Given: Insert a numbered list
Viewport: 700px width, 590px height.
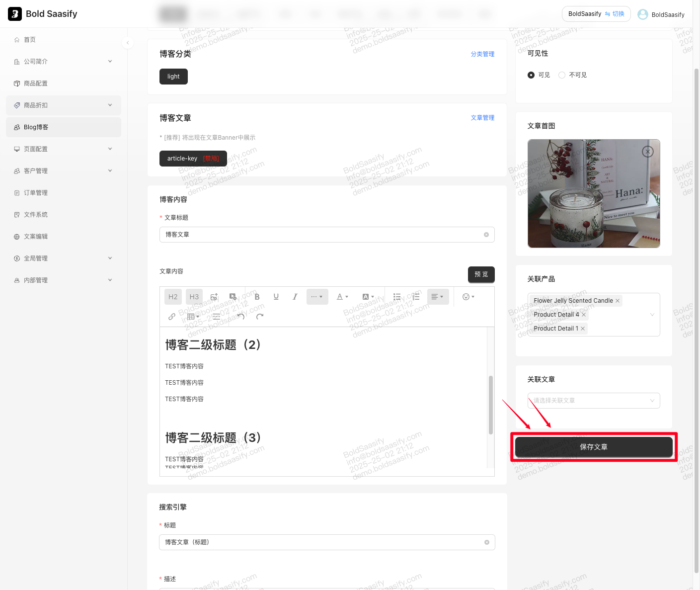Looking at the screenshot, I should (x=416, y=297).
